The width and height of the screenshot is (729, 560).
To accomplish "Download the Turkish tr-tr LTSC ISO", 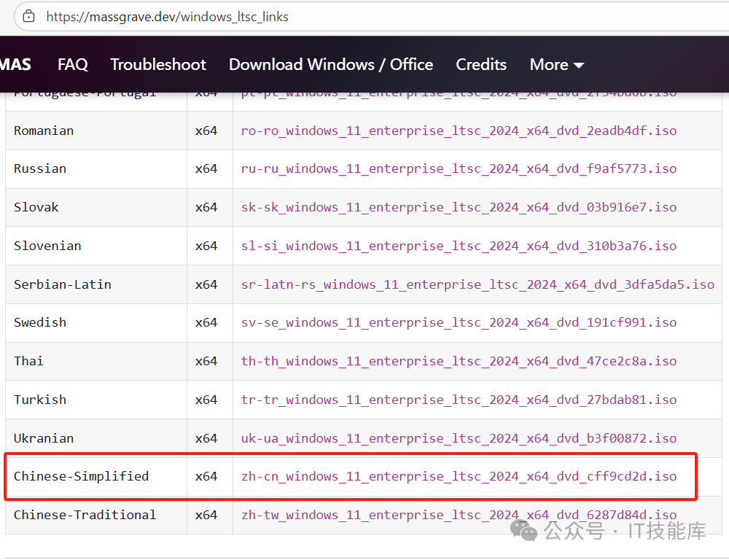I will point(459,400).
